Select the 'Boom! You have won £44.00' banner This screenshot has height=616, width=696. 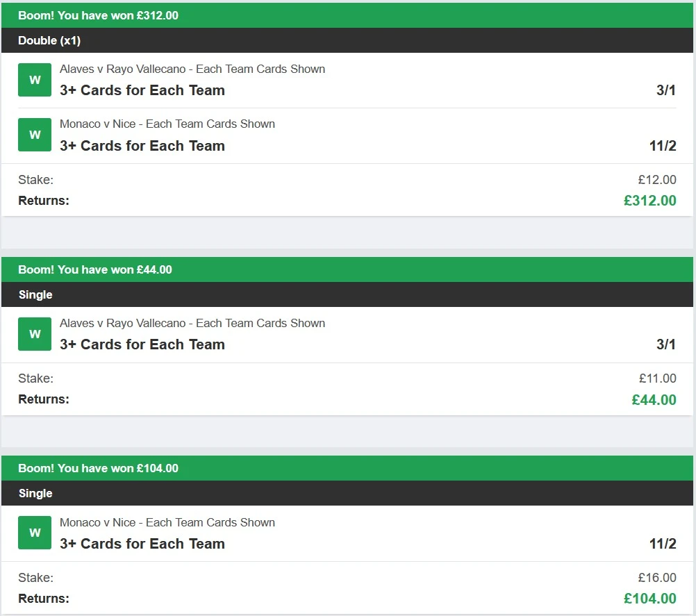pyautogui.click(x=347, y=269)
